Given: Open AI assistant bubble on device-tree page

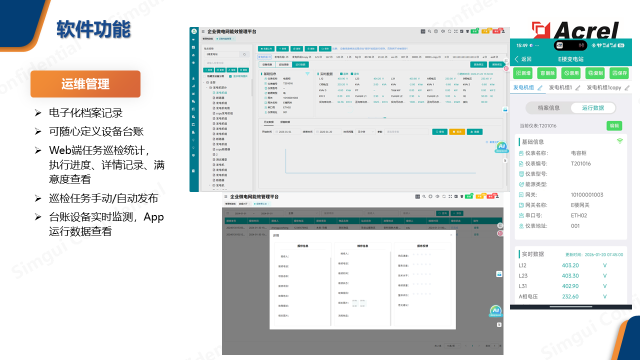Looking at the screenshot, I should pos(502,147).
